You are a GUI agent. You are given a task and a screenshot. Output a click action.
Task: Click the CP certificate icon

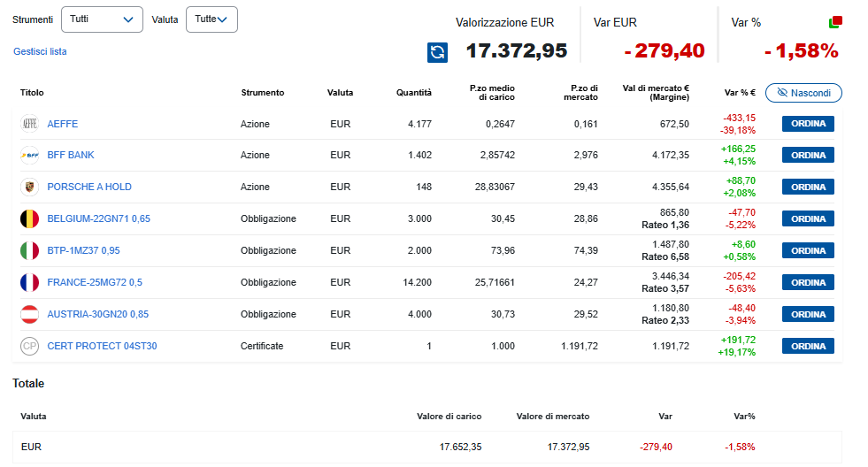click(x=30, y=346)
